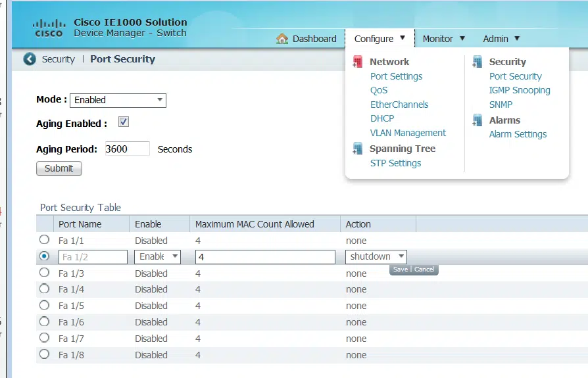Click the Maximum MAC Count Allowed header
Viewport: 588px width, 378px height.
pyautogui.click(x=265, y=224)
